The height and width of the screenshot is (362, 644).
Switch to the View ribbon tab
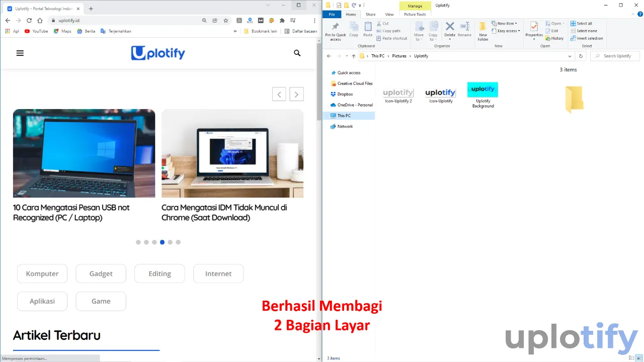pos(389,15)
